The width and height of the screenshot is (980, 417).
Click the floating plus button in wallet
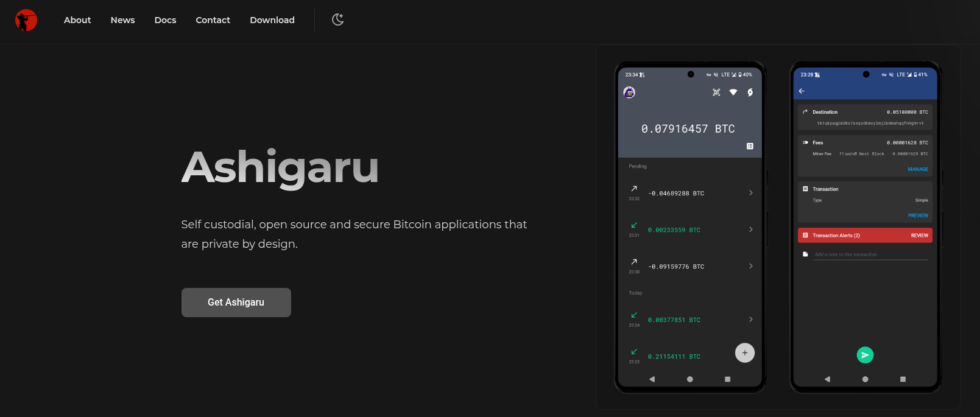[x=744, y=353]
